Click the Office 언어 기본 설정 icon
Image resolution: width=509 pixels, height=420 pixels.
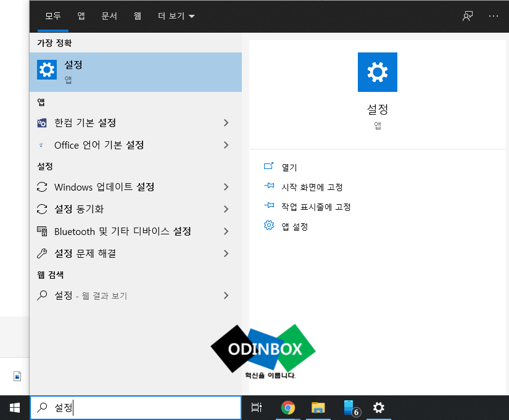click(41, 145)
